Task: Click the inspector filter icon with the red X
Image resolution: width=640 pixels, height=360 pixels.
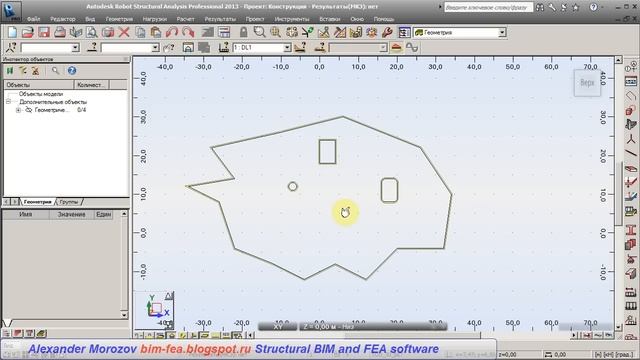Action: pyautogui.click(x=36, y=71)
